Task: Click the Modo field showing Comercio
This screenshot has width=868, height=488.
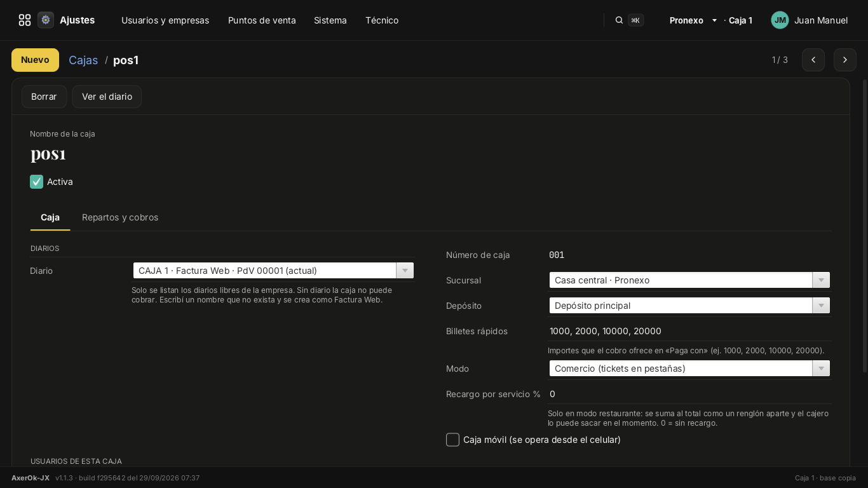Action: click(x=681, y=369)
